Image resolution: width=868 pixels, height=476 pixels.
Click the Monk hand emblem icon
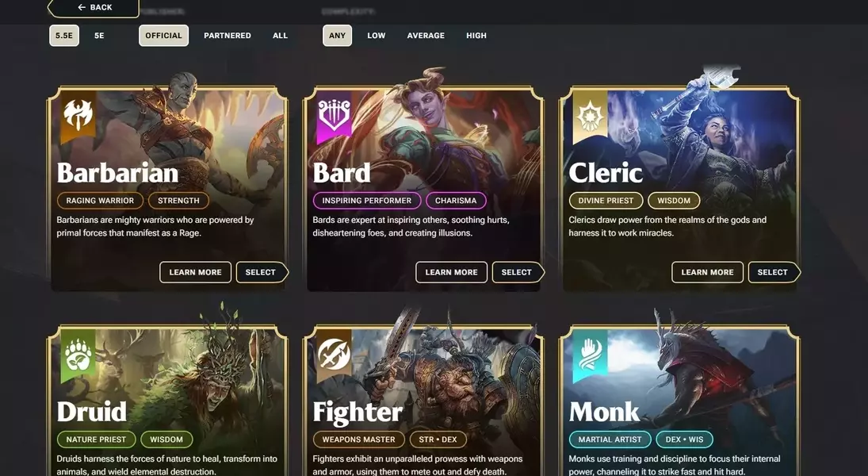coord(590,355)
